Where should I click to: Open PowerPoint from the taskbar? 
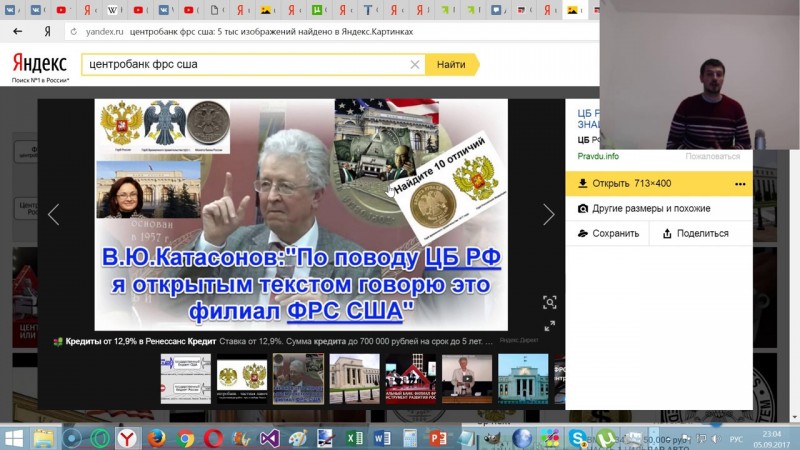click(438, 438)
